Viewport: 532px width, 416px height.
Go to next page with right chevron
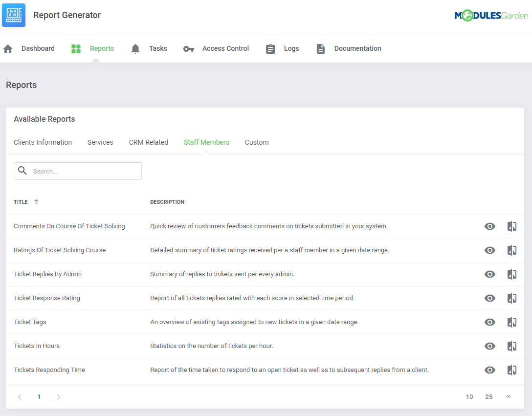point(58,396)
